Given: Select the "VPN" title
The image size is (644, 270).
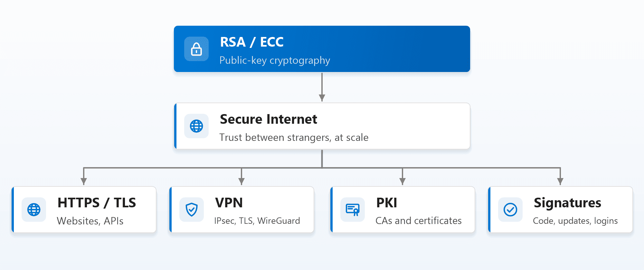Looking at the screenshot, I should tap(229, 203).
